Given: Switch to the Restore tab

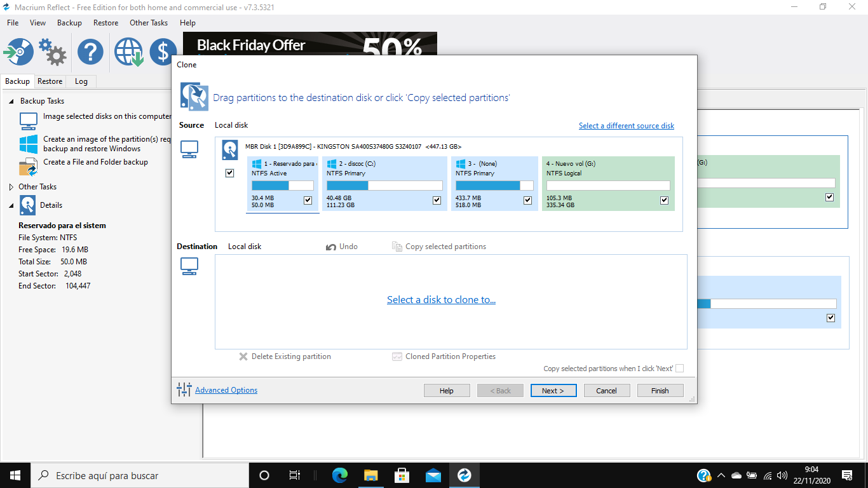Looking at the screenshot, I should (x=50, y=81).
